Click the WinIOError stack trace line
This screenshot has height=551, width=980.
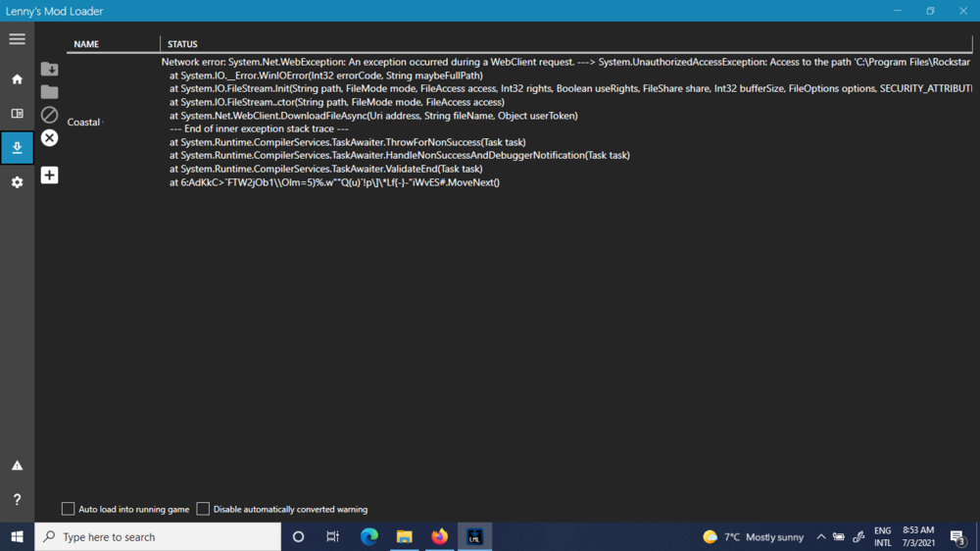325,75
